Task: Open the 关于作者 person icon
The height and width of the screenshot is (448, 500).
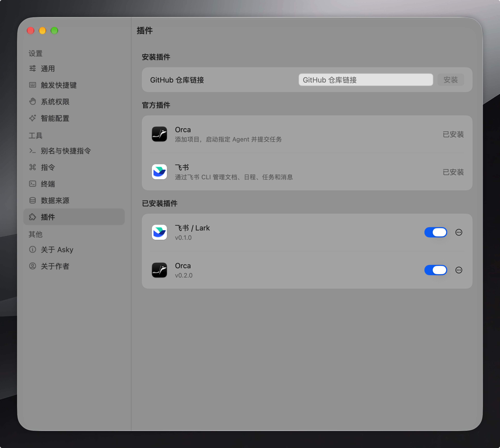Action: tap(32, 266)
